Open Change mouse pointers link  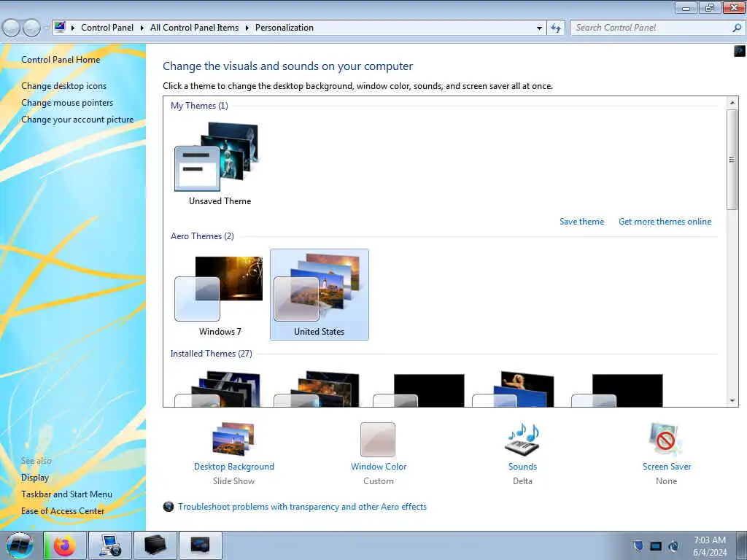pos(67,103)
